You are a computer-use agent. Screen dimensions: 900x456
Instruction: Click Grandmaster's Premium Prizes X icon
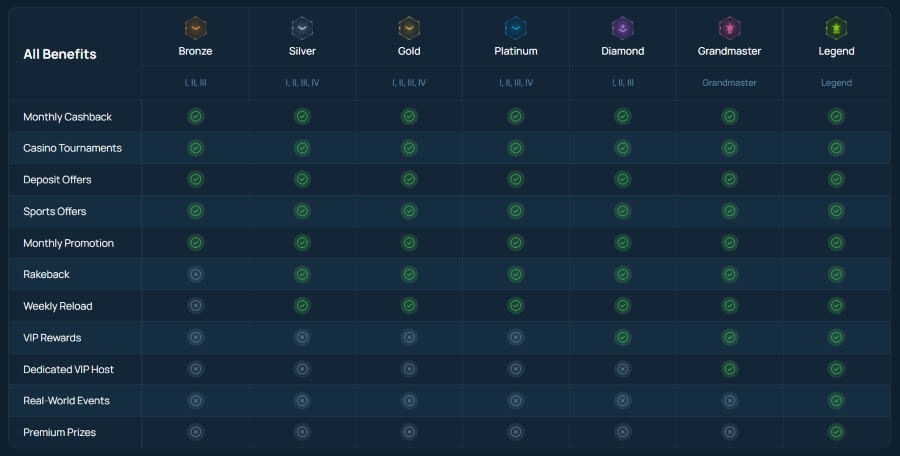(730, 432)
